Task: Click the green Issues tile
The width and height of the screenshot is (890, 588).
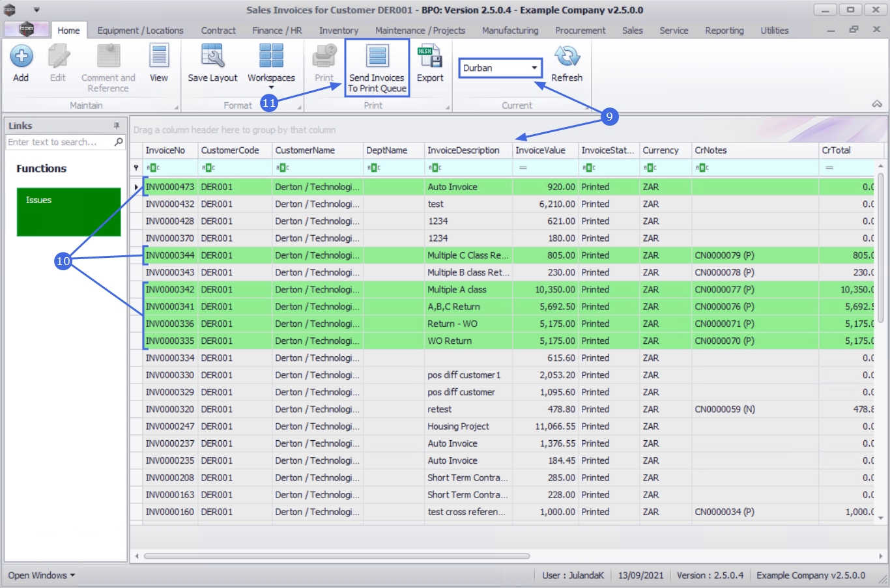Action: [69, 212]
